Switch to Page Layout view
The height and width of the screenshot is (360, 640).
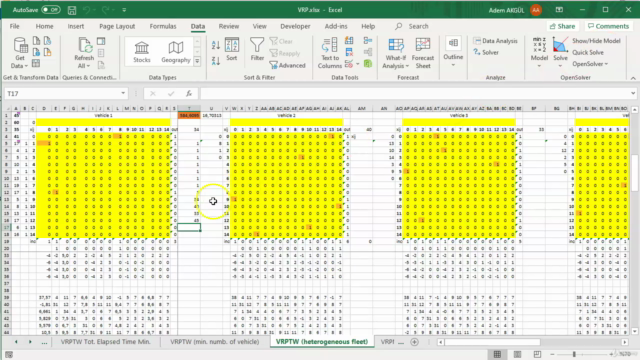pyautogui.click(x=517, y=354)
